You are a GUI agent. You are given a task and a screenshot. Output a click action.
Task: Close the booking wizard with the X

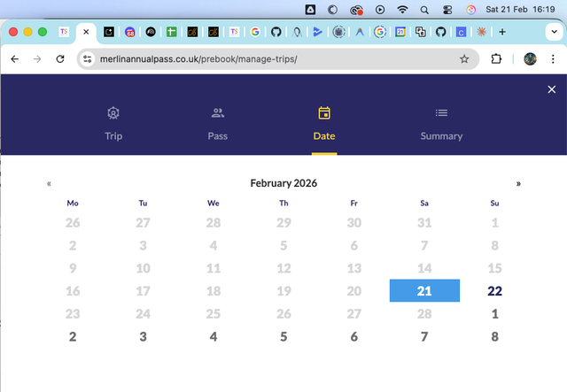[x=551, y=89]
